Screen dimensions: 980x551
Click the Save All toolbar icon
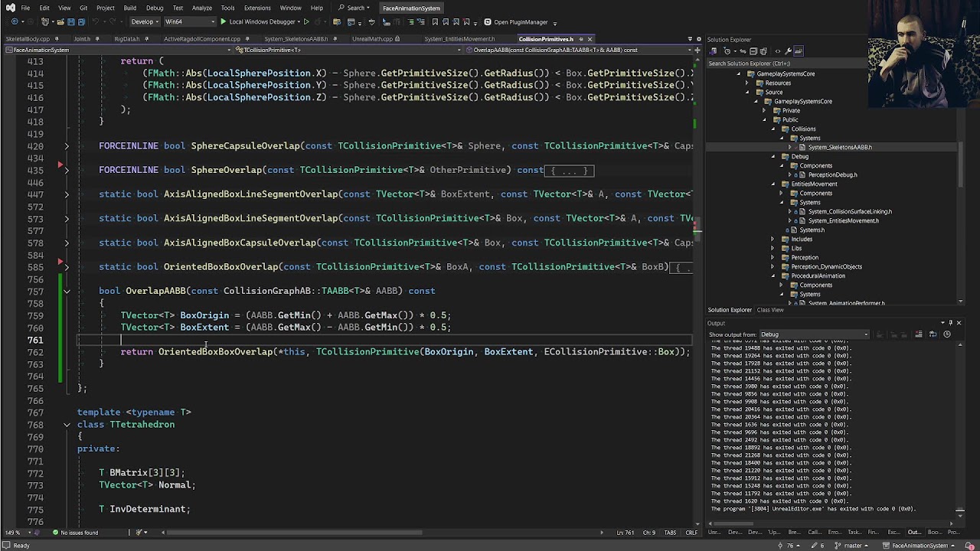[81, 21]
